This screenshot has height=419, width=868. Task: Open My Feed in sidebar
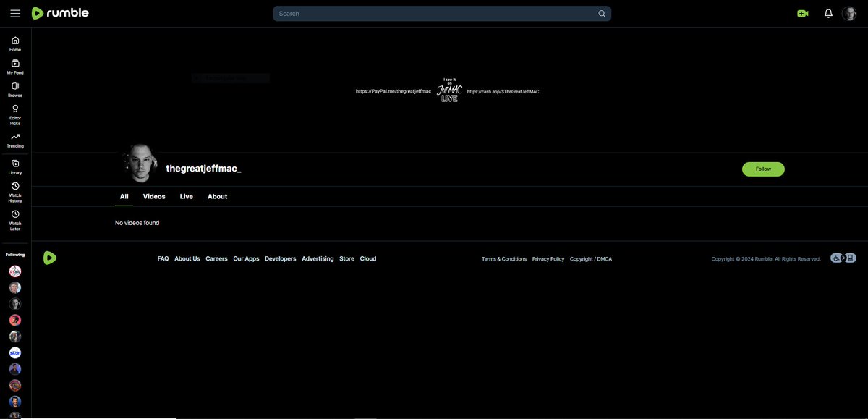click(x=15, y=67)
